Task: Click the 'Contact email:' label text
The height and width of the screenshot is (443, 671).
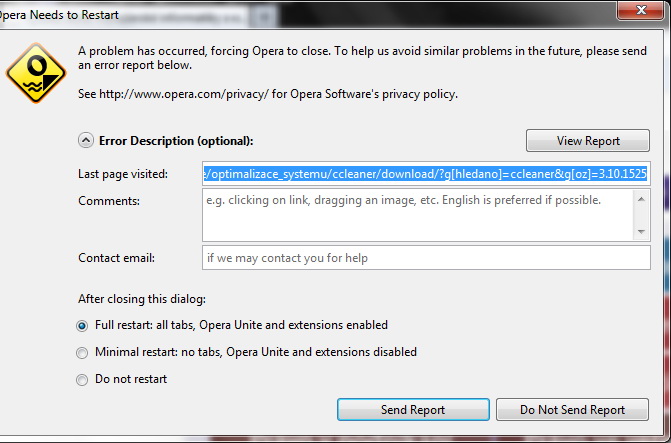Action: tap(116, 258)
